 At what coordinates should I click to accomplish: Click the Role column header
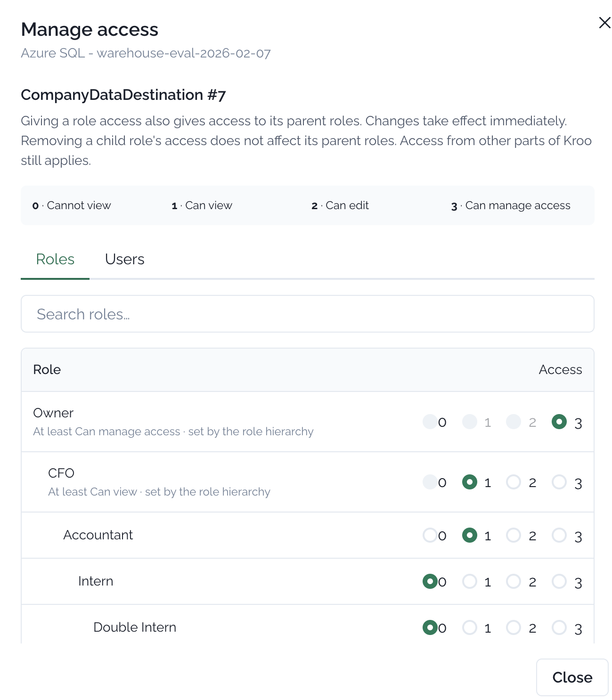[47, 369]
